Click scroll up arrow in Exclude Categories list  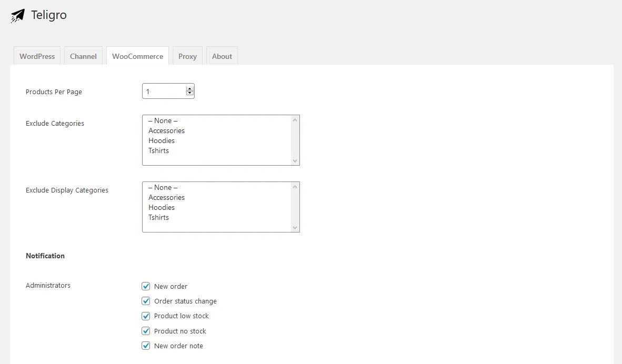pyautogui.click(x=295, y=120)
